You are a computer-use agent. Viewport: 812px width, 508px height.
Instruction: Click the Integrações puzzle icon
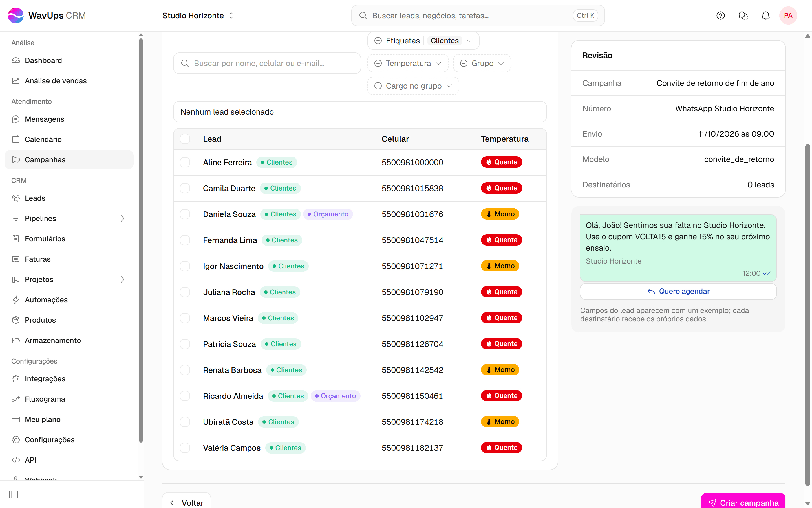(x=16, y=379)
